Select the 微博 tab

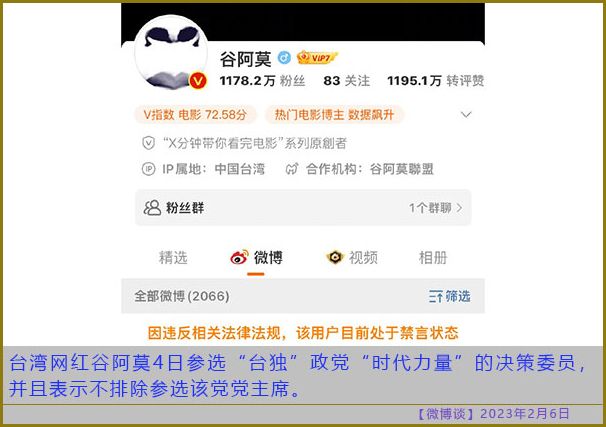point(256,257)
